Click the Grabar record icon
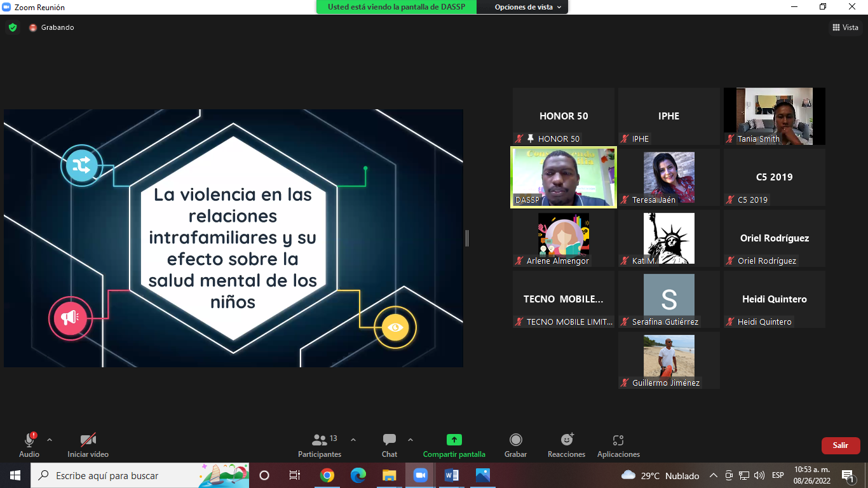 click(x=516, y=440)
